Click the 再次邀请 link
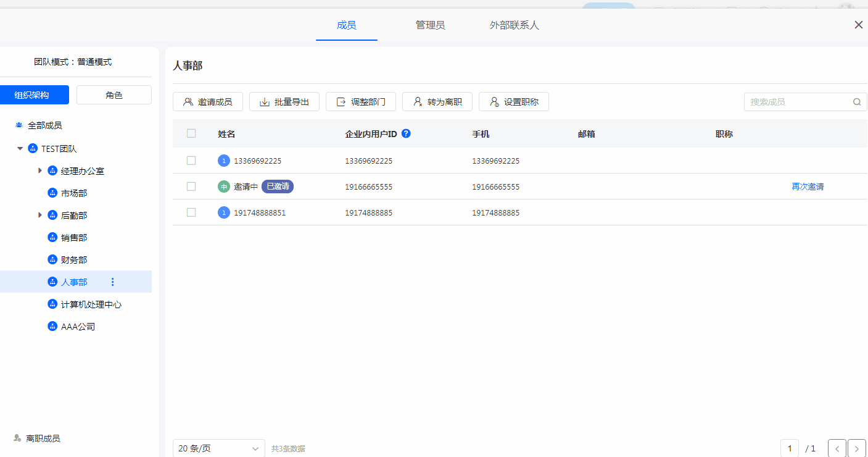 point(808,187)
